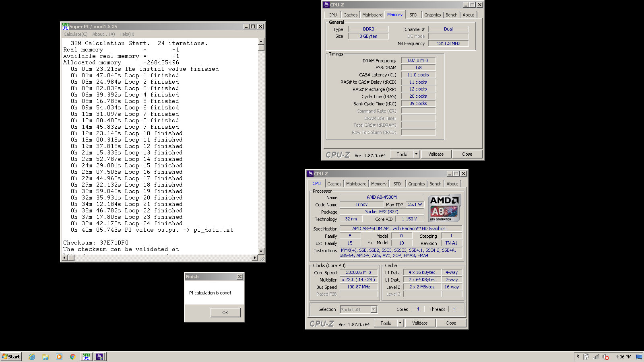Click Core Speed value 2320.05 MHz
The width and height of the screenshot is (644, 362).
359,272
